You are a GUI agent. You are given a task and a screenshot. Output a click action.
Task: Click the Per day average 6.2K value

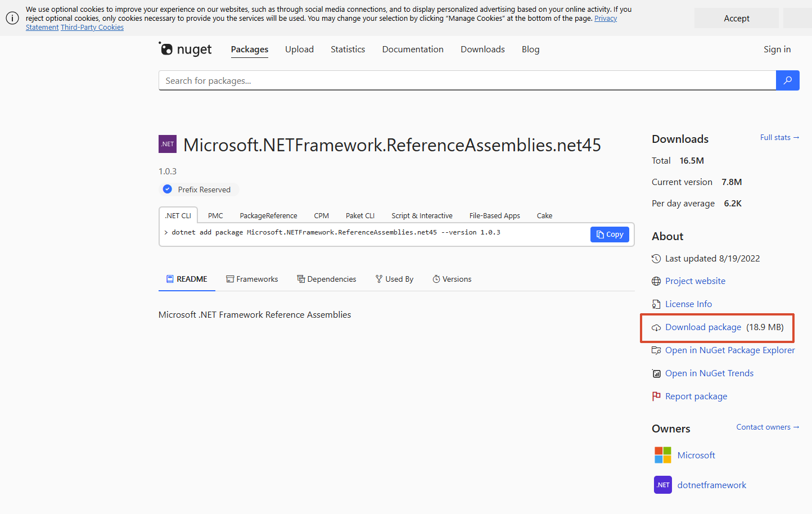click(733, 203)
